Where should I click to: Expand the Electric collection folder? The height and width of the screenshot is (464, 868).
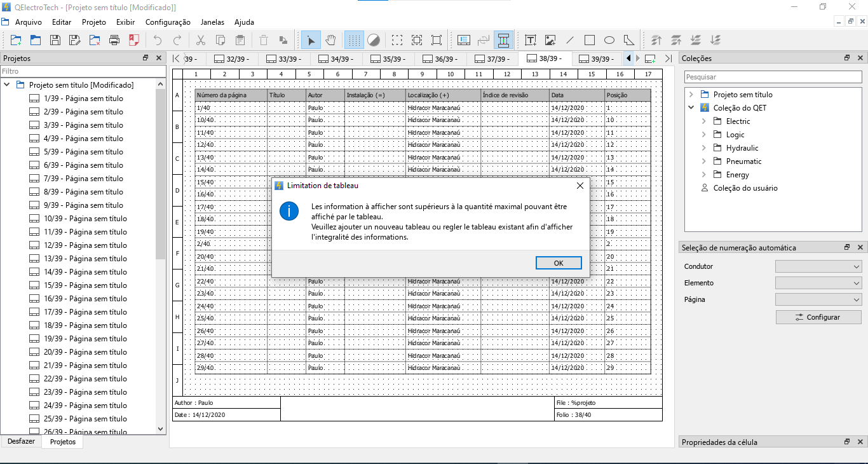703,121
